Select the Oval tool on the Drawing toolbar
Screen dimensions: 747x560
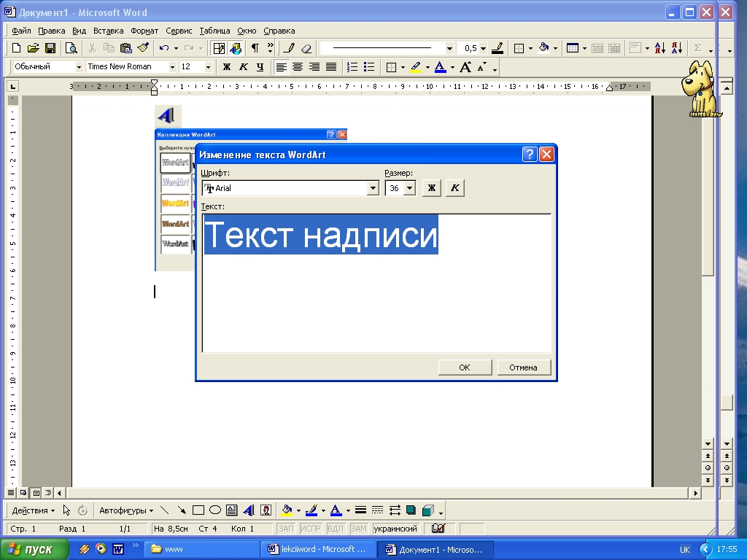pyautogui.click(x=215, y=510)
